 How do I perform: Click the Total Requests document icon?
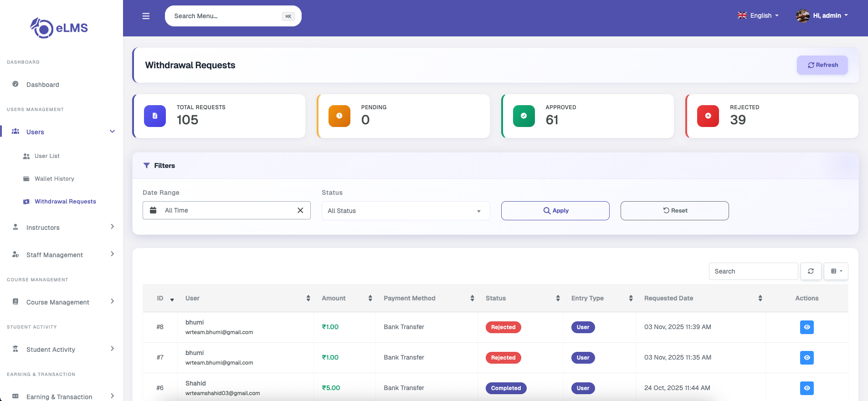coord(155,116)
